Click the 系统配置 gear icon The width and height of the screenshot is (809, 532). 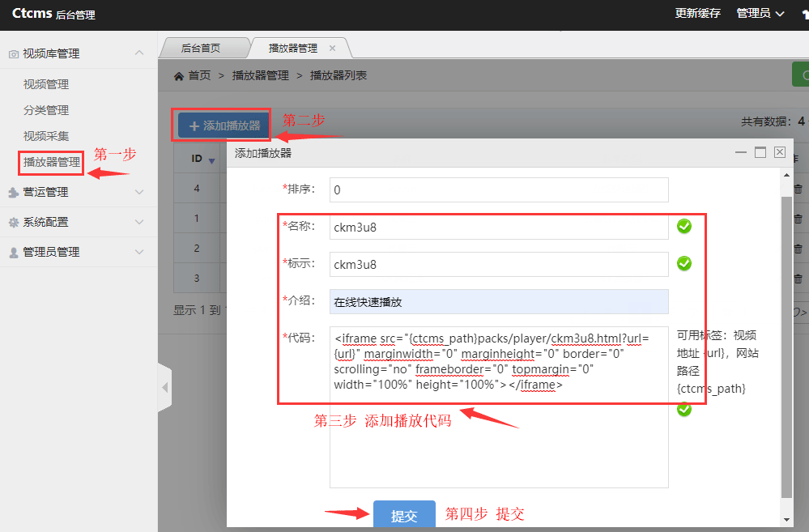(x=13, y=223)
